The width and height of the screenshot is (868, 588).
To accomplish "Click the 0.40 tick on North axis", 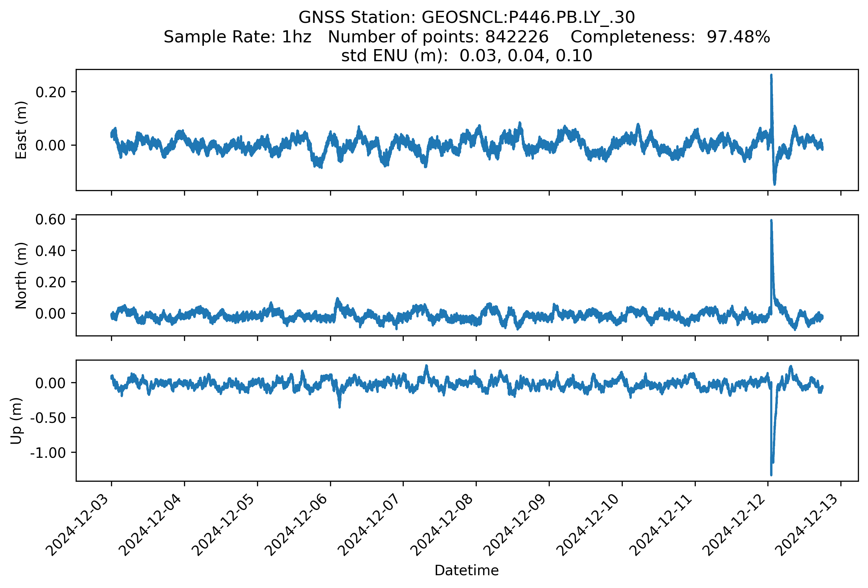I will [50, 251].
